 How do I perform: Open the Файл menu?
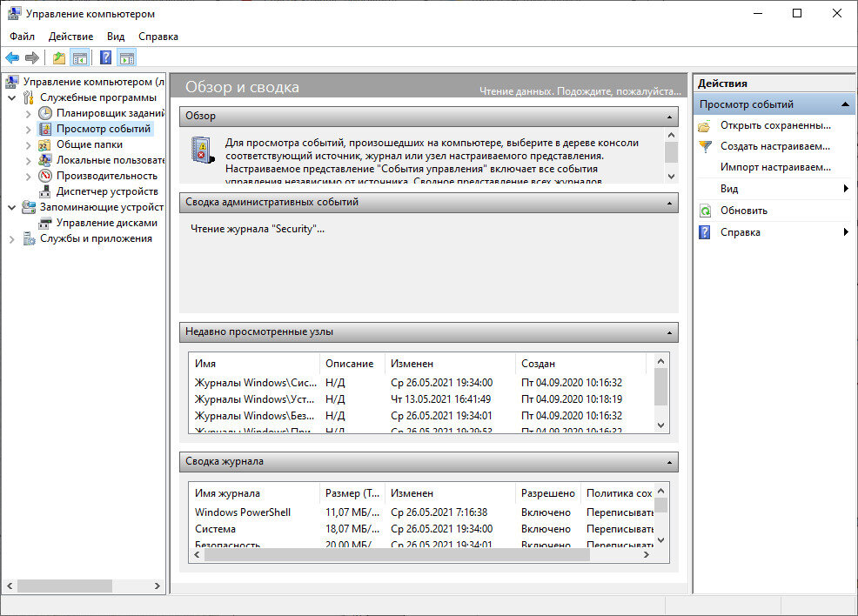coord(22,36)
